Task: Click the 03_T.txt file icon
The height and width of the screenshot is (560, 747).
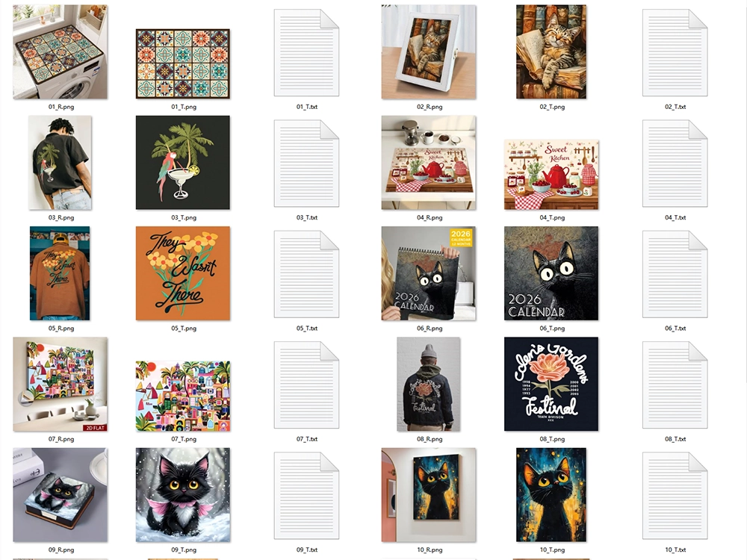Action: pyautogui.click(x=306, y=164)
